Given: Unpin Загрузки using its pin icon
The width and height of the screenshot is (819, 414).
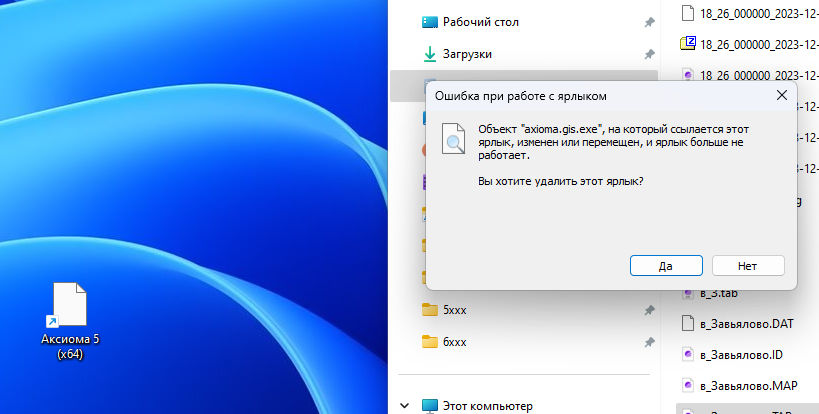Looking at the screenshot, I should coord(649,54).
